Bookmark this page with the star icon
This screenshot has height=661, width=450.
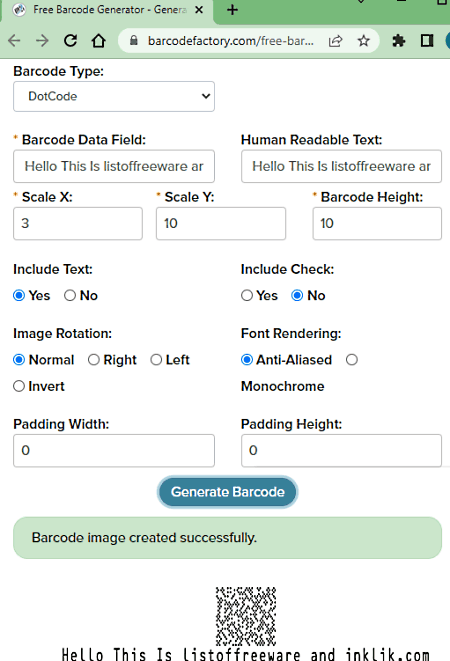pyautogui.click(x=364, y=41)
